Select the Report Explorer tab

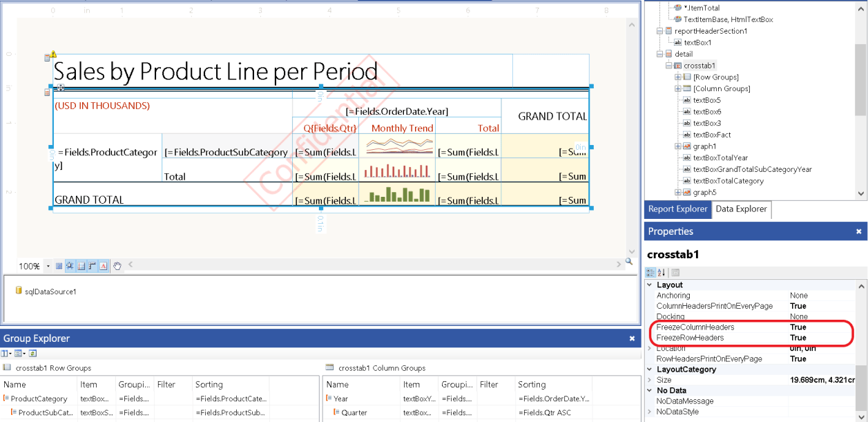[677, 209]
